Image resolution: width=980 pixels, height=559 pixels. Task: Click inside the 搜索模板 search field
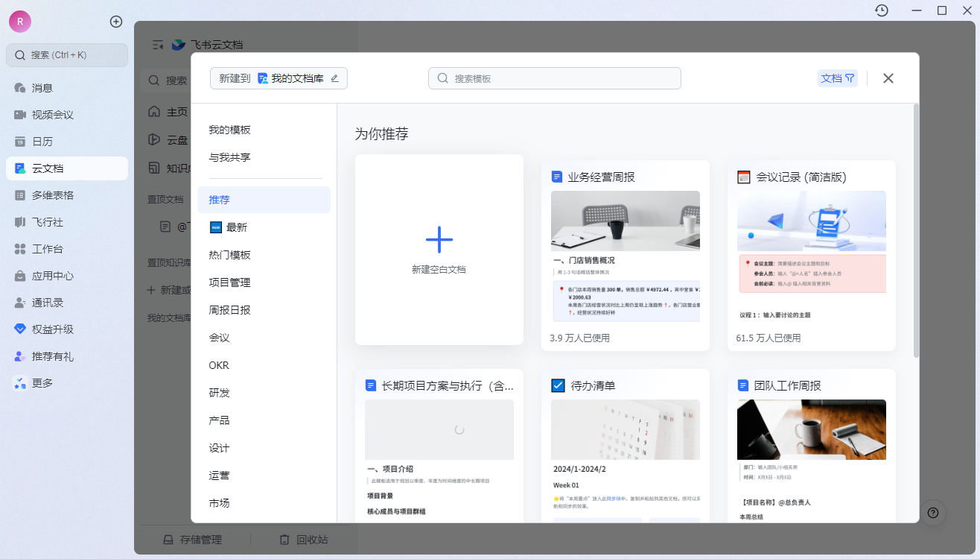(x=554, y=78)
